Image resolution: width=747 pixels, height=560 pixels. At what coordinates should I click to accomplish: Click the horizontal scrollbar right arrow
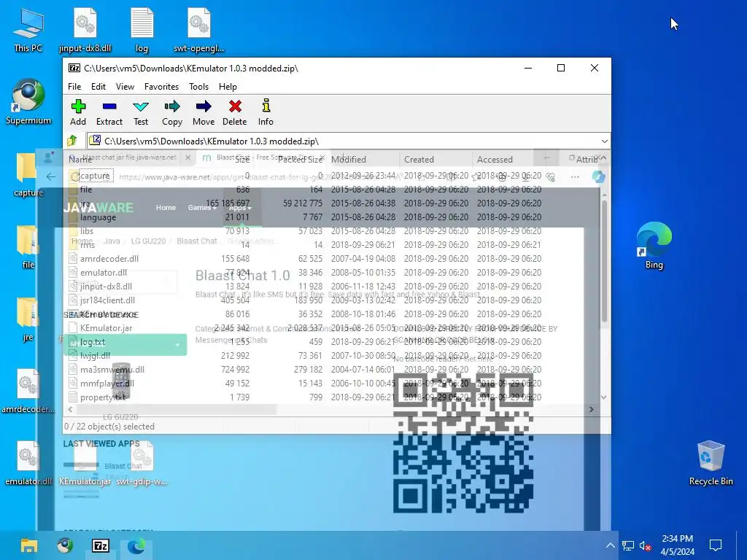(x=591, y=409)
